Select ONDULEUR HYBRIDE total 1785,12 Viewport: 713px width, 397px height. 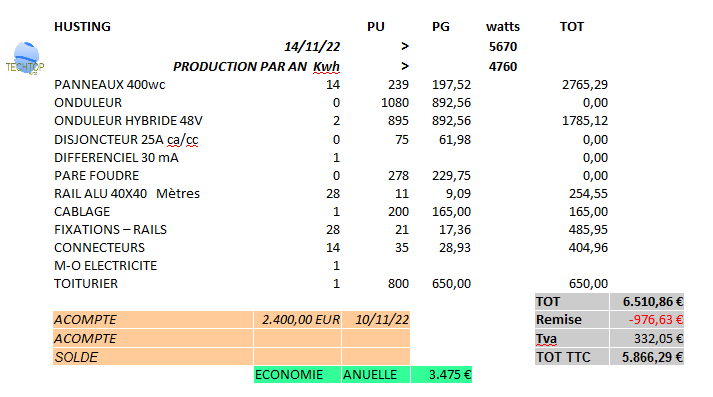tap(585, 121)
